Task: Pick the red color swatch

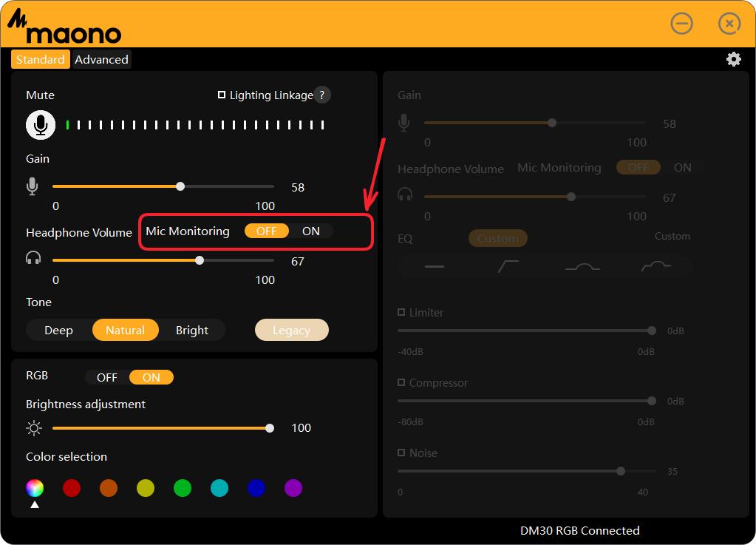Action: (x=72, y=488)
